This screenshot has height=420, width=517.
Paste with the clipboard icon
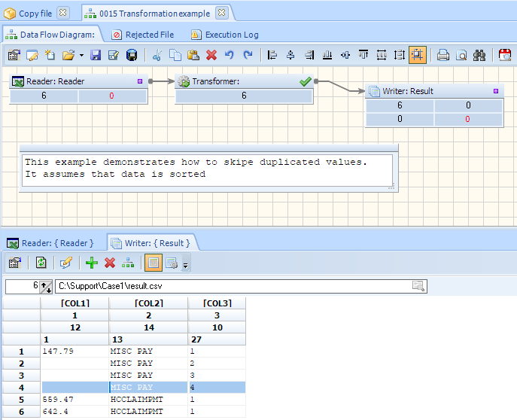[x=193, y=55]
